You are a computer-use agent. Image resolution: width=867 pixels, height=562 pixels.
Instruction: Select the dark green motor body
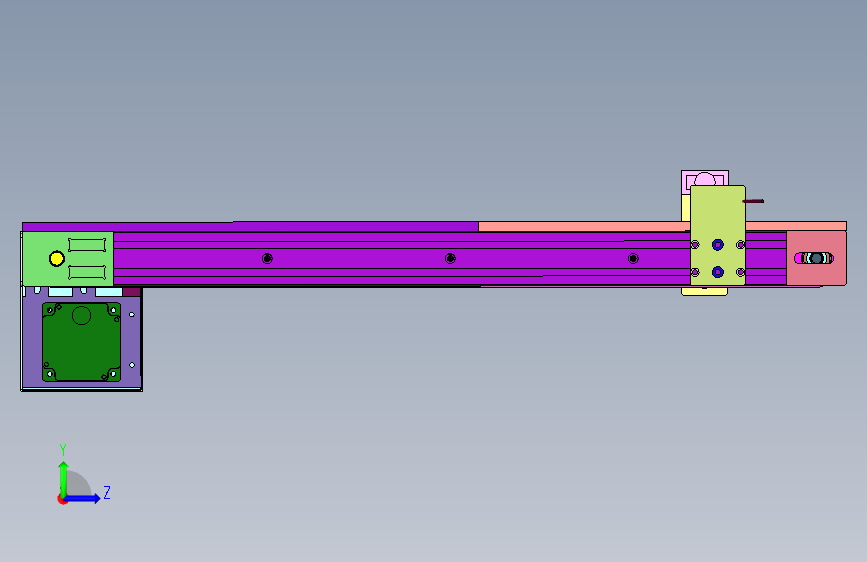point(81,342)
